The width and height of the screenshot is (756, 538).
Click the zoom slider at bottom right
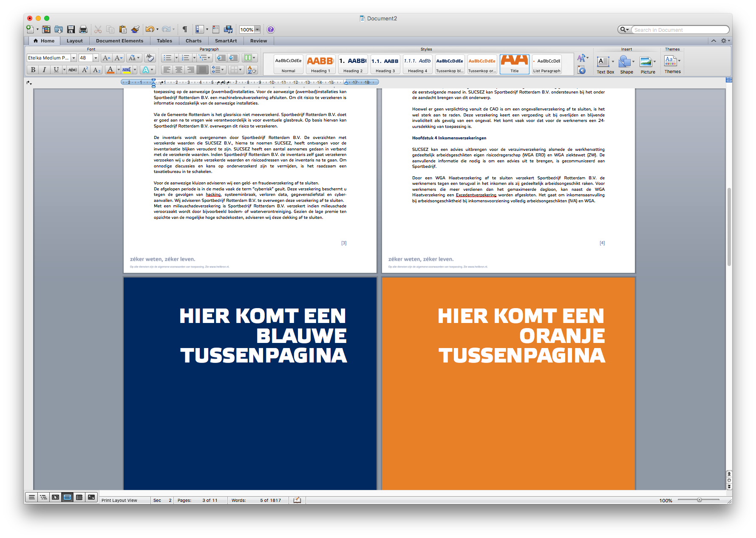click(x=699, y=500)
